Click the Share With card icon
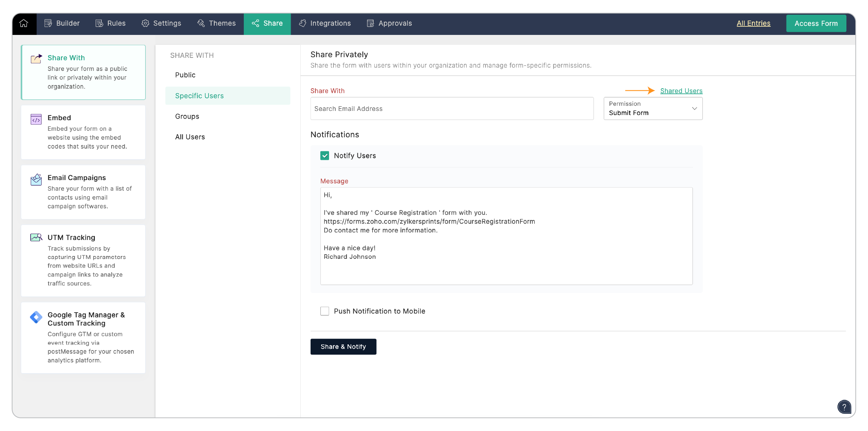Image resolution: width=868 pixels, height=431 pixels. click(36, 59)
